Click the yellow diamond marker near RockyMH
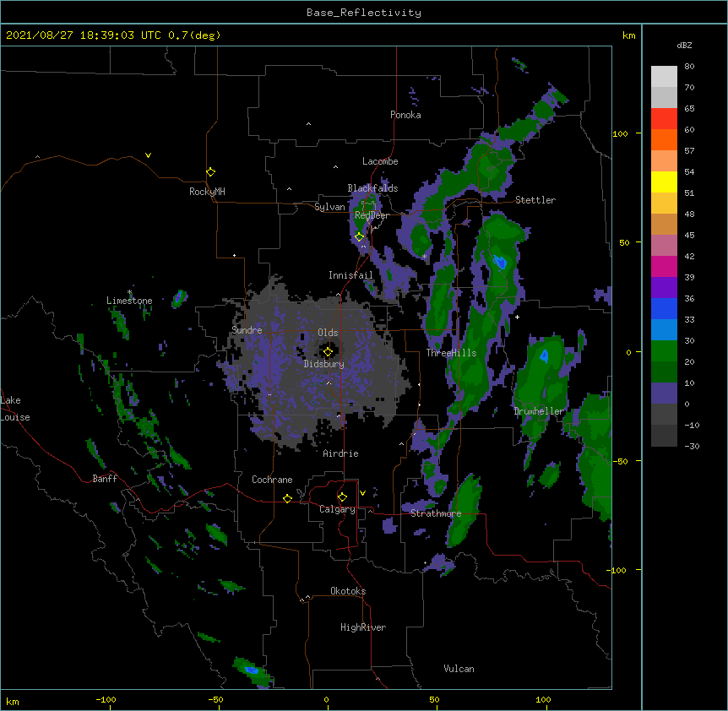Viewport: 728px width, 711px height. (x=210, y=172)
